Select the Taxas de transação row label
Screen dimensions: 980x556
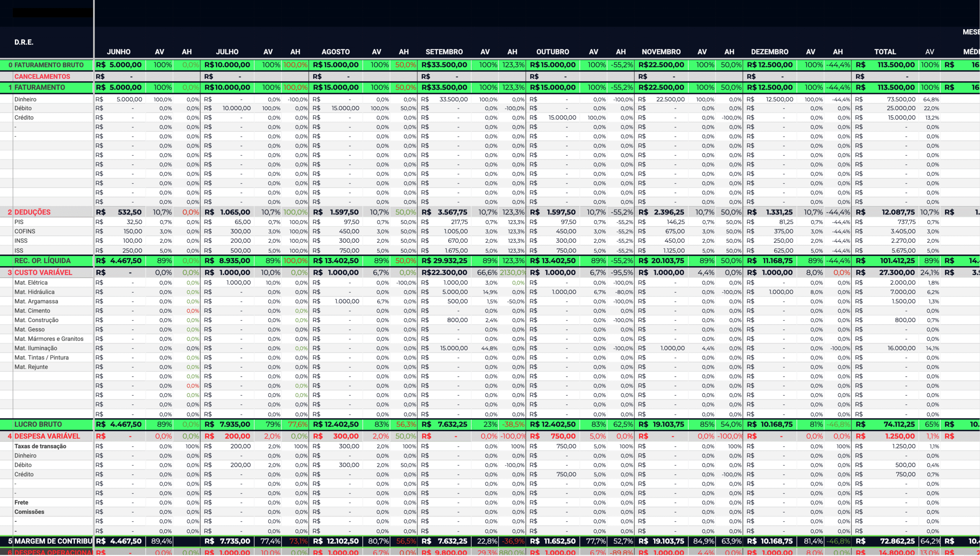(x=40, y=446)
